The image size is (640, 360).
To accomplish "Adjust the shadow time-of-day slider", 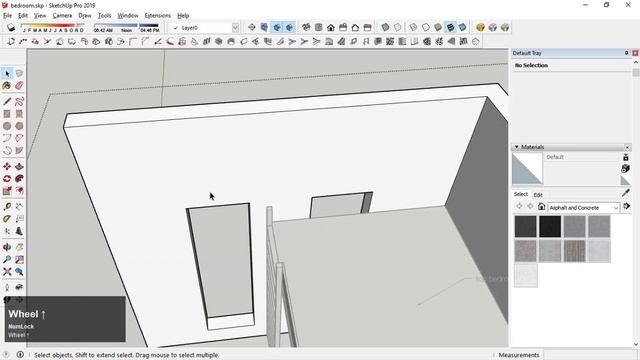I will point(127,27).
